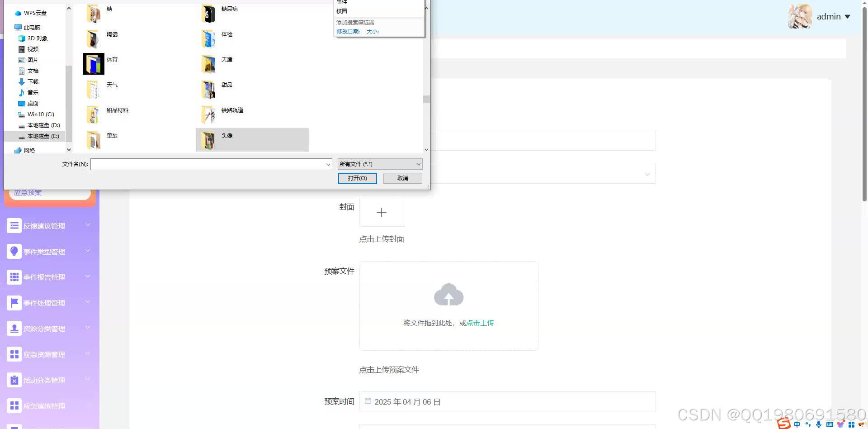This screenshot has height=429, width=868.
Task: Open 活动分类管理 using its clipboard icon
Action: point(14,380)
